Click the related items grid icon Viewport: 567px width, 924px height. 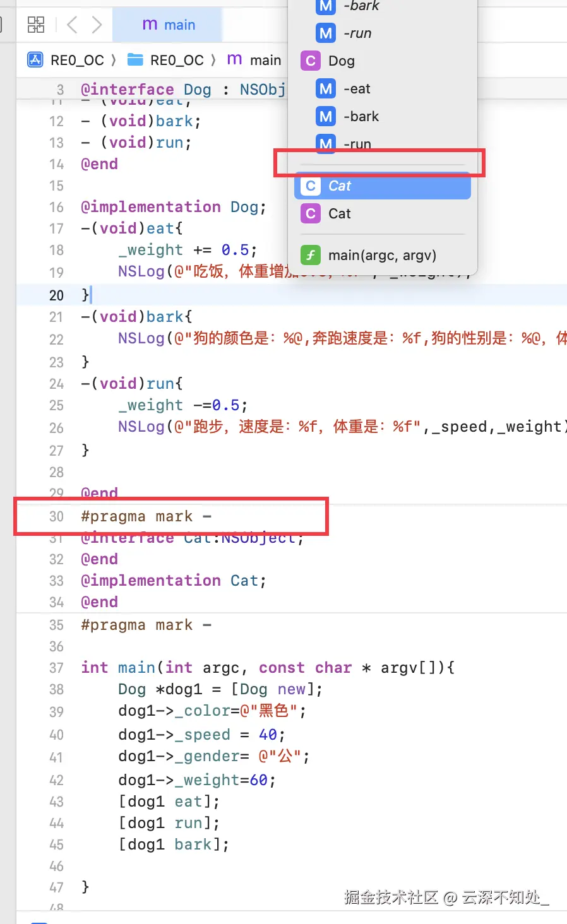[x=36, y=25]
